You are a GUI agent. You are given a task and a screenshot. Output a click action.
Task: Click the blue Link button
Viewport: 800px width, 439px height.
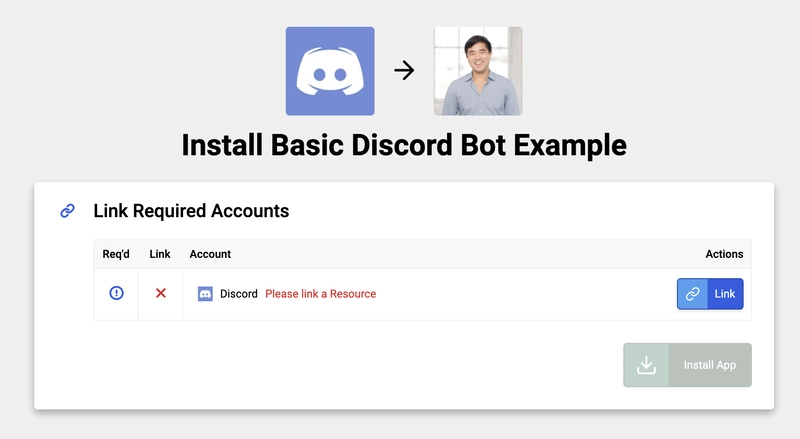pyautogui.click(x=710, y=294)
